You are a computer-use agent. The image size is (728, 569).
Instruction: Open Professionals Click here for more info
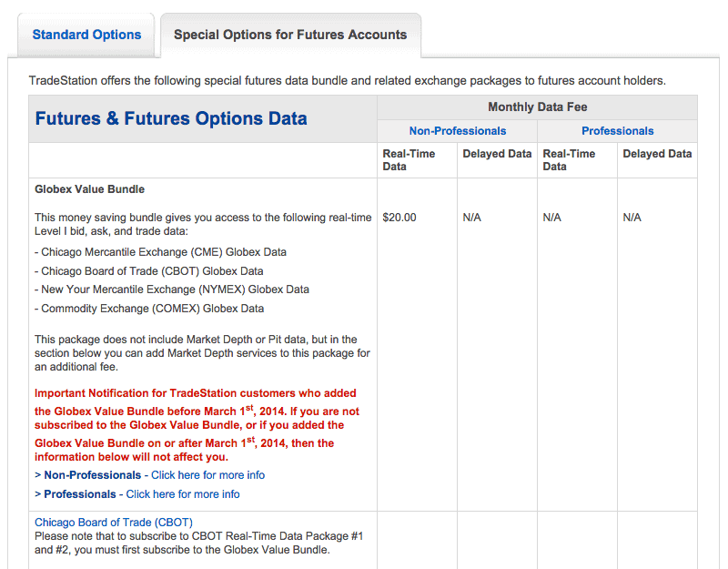coord(183,494)
